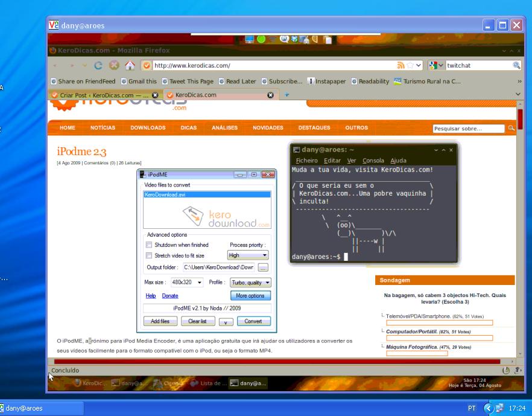Follow the Donate link in iPodME
532x416 pixels.
pyautogui.click(x=170, y=295)
